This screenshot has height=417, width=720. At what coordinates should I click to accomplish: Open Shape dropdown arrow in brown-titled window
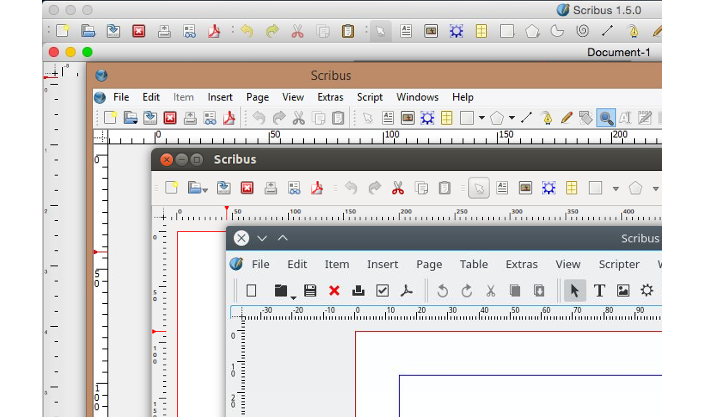click(482, 118)
